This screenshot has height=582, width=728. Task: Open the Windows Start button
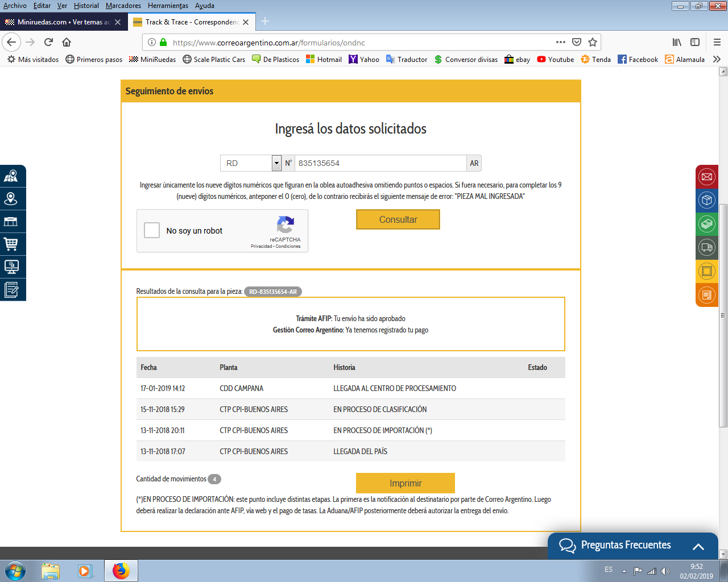[14, 570]
